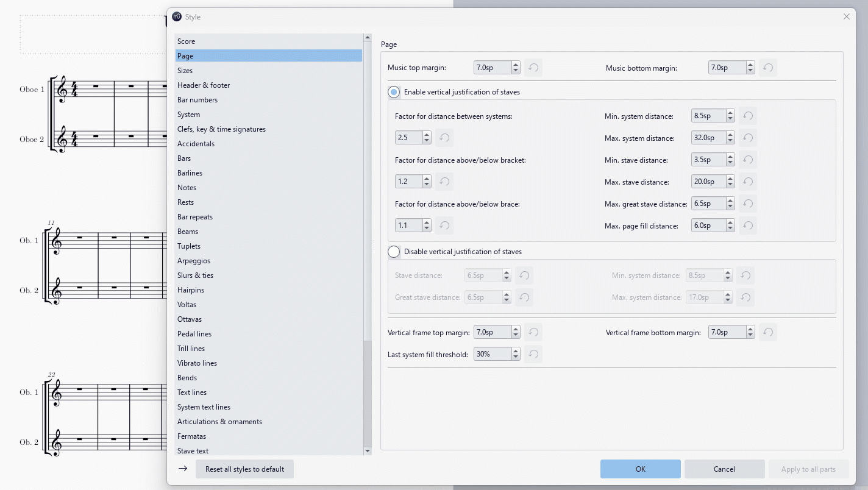Select the Page category
This screenshot has height=490, width=868.
point(268,56)
